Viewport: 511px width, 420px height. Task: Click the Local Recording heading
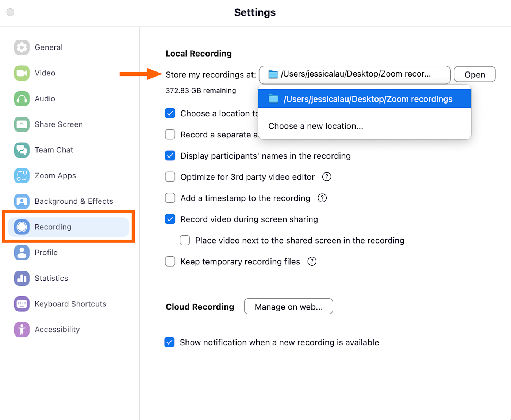(x=199, y=54)
